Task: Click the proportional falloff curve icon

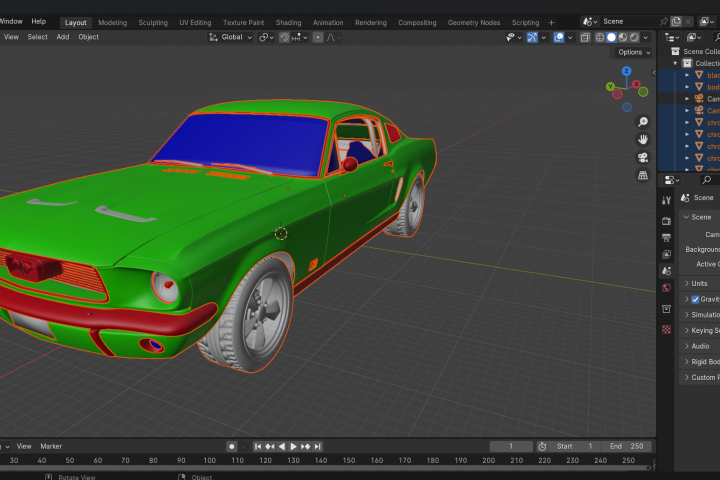Action: tap(331, 37)
